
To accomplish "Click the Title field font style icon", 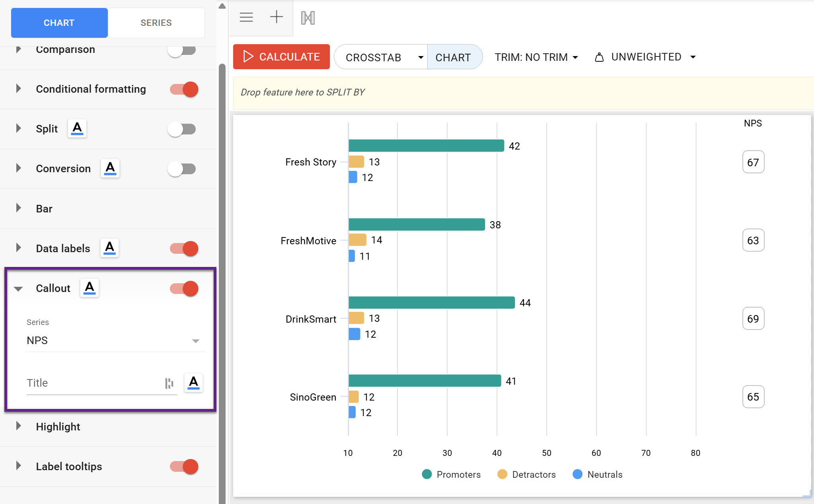I will [193, 383].
